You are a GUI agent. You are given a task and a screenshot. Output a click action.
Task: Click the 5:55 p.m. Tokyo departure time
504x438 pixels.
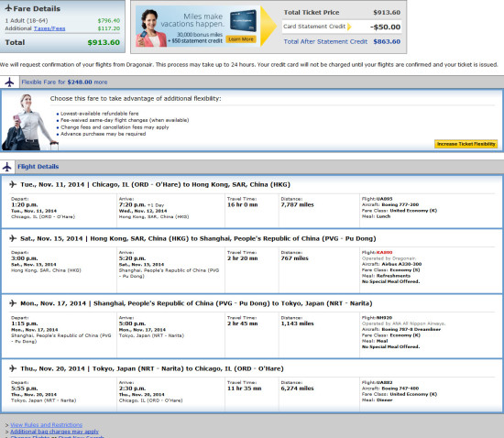coord(25,389)
